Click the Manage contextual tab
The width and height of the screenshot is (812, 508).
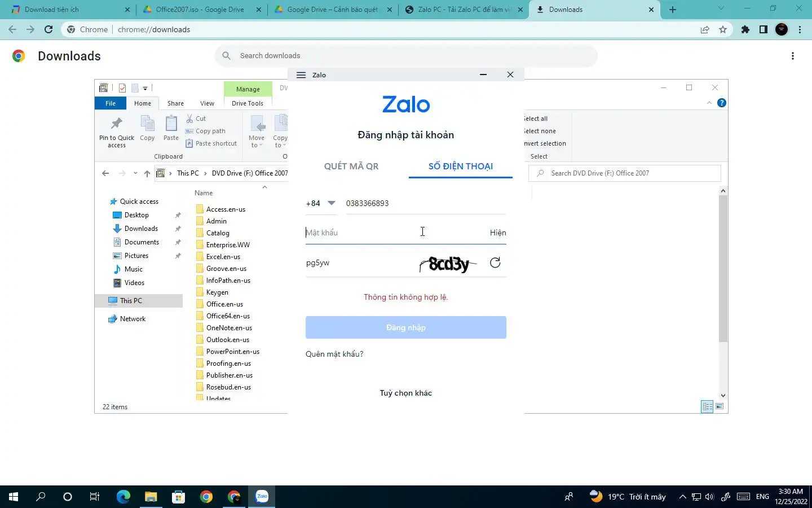(248, 89)
